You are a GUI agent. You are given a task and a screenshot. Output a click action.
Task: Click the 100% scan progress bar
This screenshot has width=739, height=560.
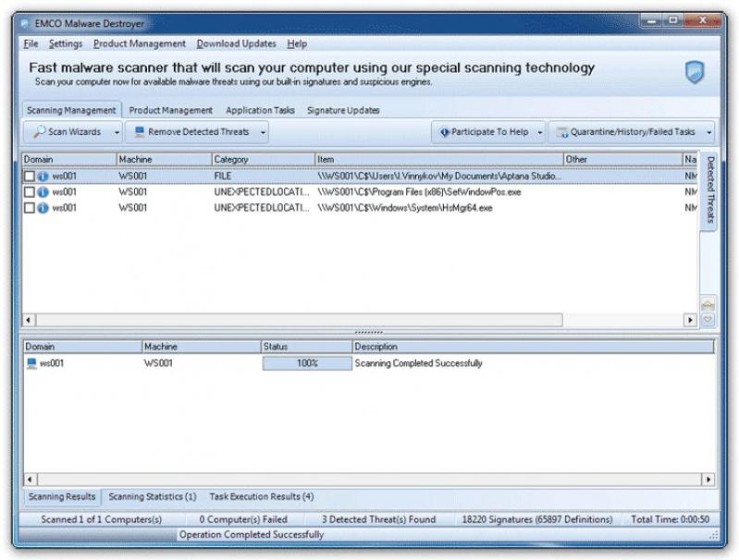coord(307,363)
